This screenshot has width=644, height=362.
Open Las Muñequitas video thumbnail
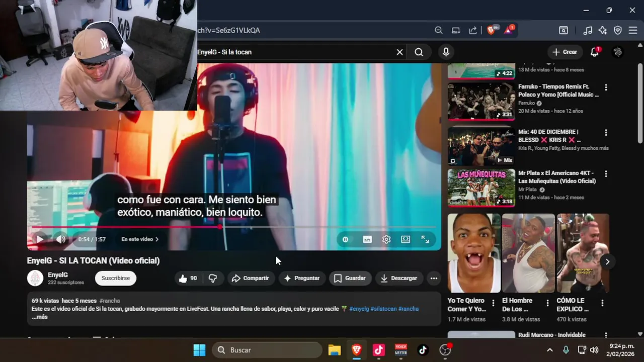point(481,188)
